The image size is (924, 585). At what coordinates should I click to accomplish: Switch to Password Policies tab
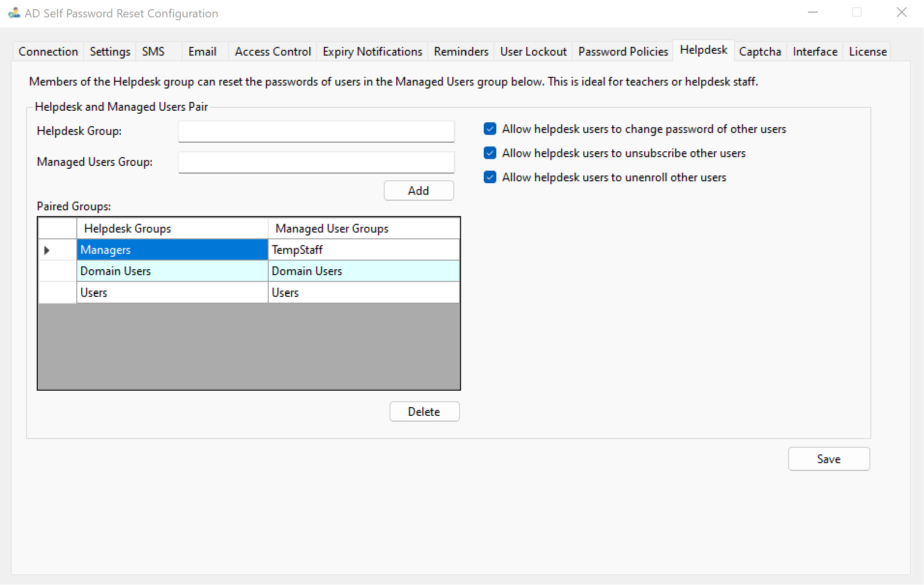click(623, 51)
